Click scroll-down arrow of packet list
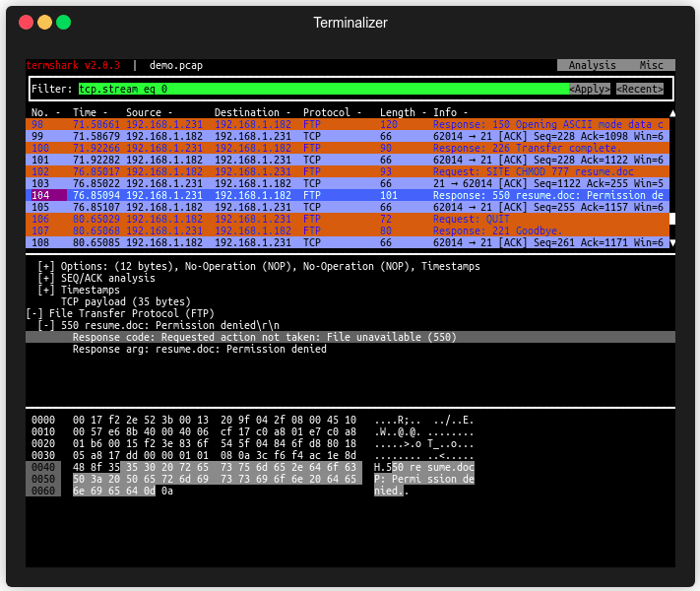 (672, 243)
